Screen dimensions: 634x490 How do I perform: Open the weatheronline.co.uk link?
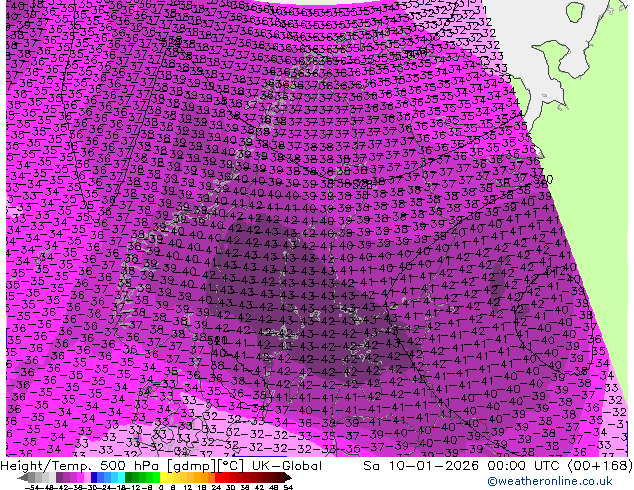(550, 481)
